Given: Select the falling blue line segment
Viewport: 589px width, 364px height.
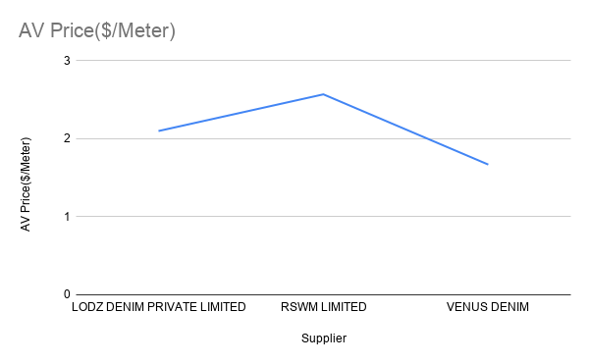Looking at the screenshot, I should point(405,130).
